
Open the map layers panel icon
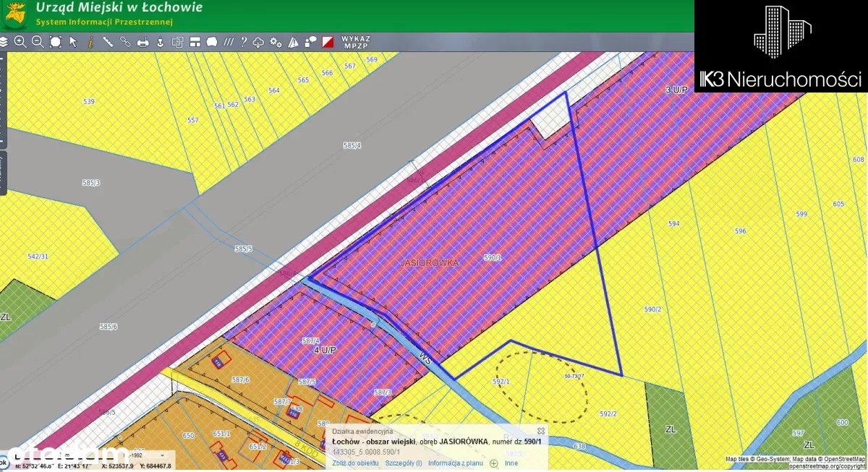[4, 42]
